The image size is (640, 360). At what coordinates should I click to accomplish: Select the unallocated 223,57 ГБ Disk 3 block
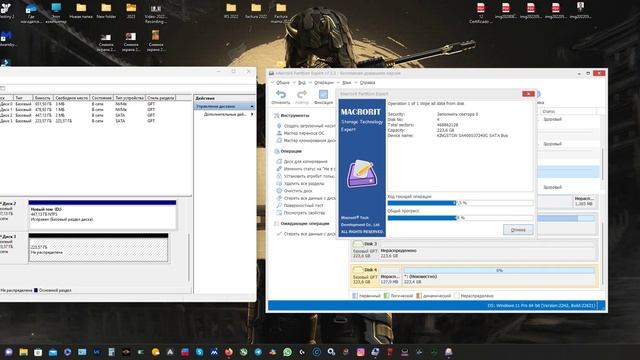98,247
